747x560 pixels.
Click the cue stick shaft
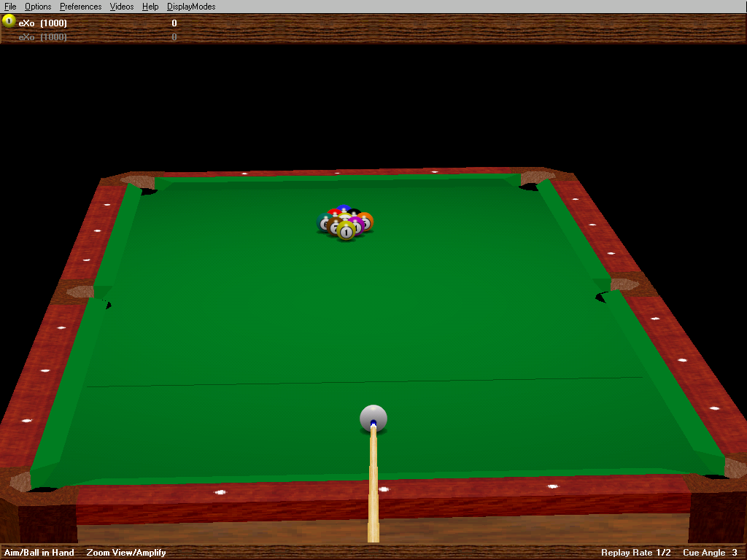click(373, 483)
